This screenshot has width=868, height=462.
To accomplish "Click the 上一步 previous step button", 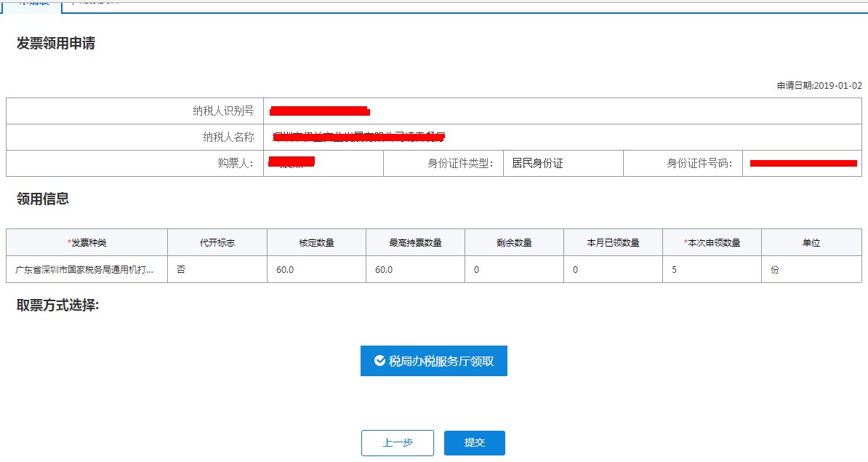I will pos(397,442).
